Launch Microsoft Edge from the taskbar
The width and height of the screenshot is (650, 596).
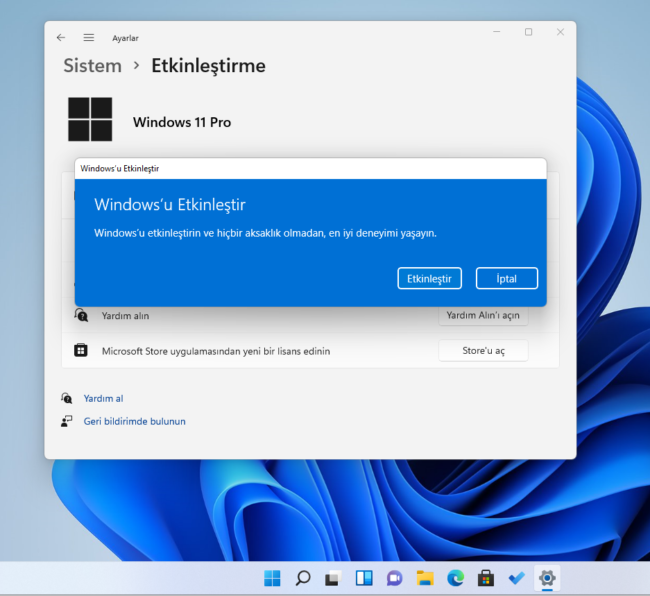point(456,578)
